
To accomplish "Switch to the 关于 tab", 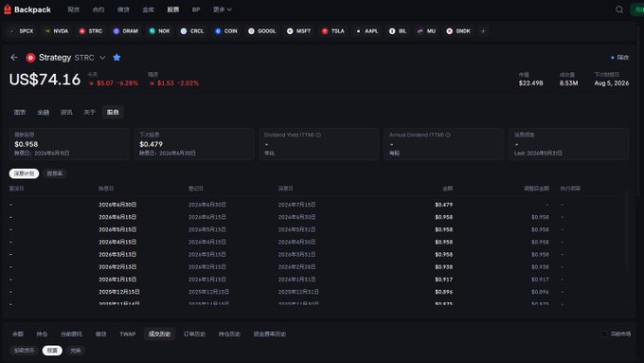I will click(90, 112).
